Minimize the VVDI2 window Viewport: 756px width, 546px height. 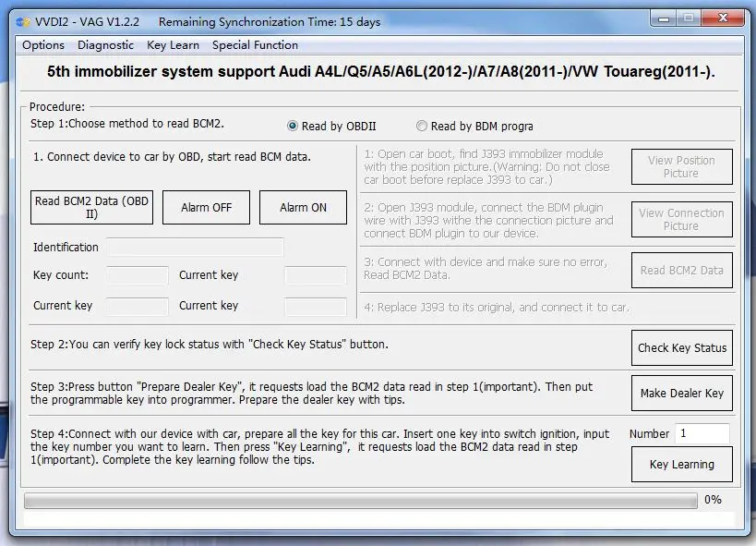coord(664,18)
